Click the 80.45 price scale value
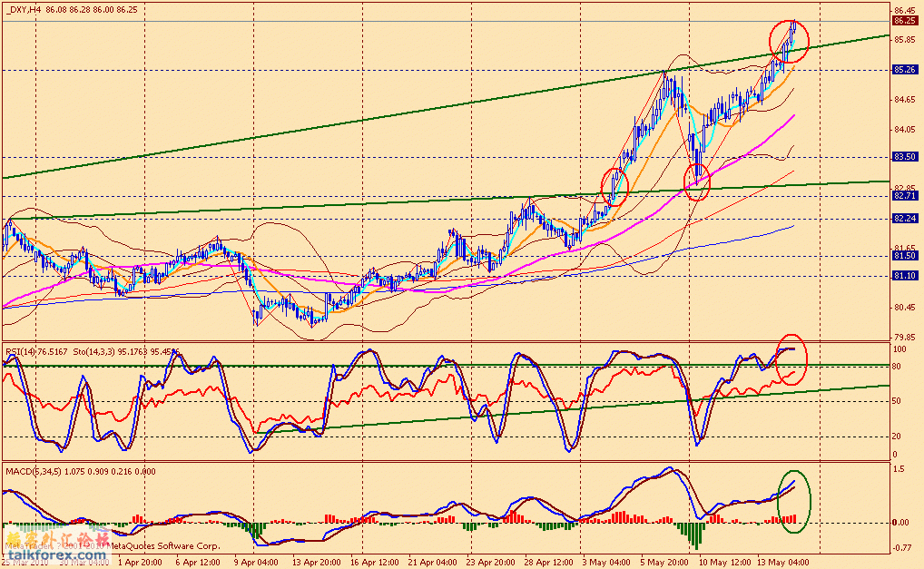Image resolution: width=924 pixels, height=569 pixels. click(905, 308)
